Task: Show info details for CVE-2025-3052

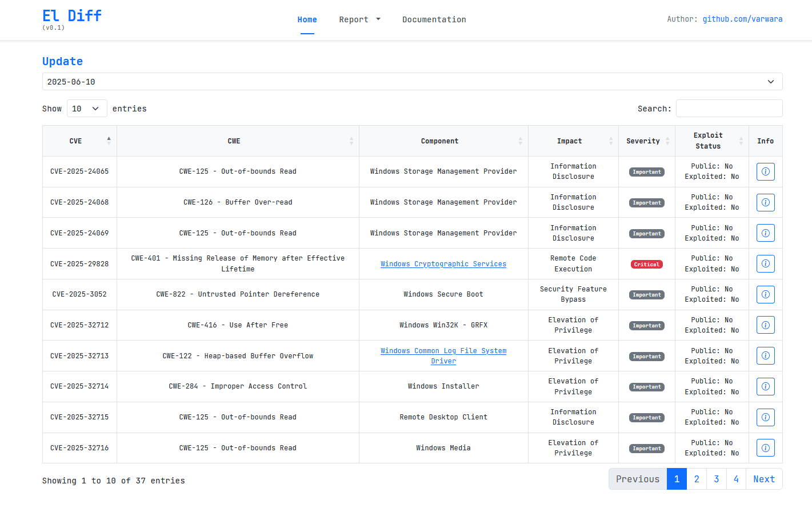Action: [x=765, y=294]
